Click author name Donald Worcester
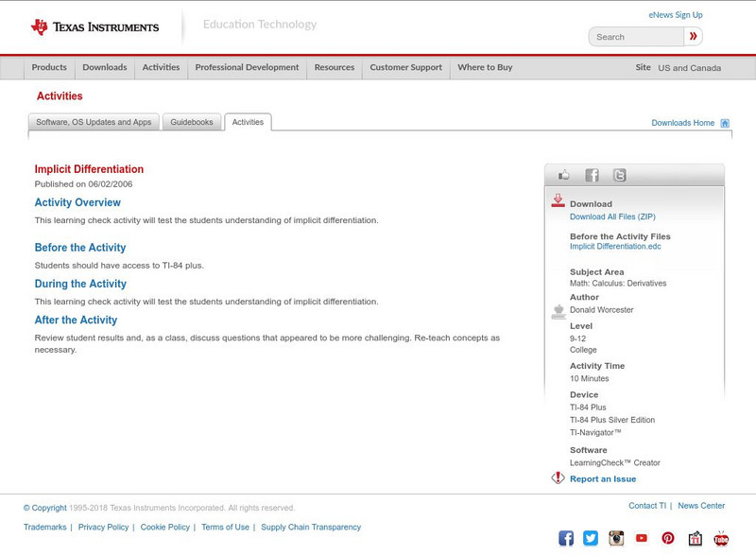This screenshot has width=756, height=555. (x=601, y=310)
